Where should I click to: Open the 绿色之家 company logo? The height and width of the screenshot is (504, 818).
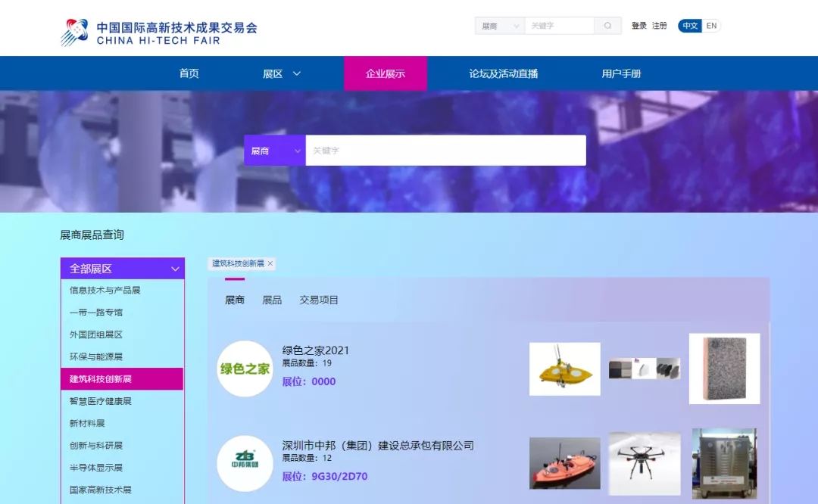pyautogui.click(x=245, y=369)
